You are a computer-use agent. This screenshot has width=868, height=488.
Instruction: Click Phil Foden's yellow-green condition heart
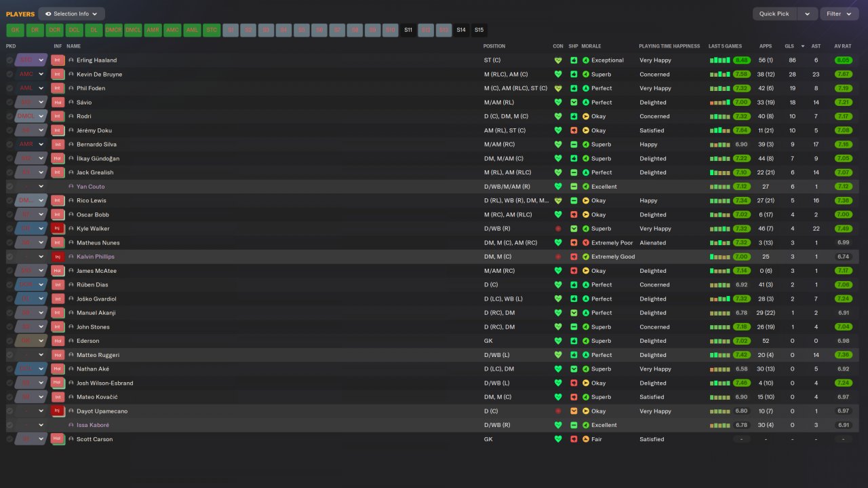[x=558, y=88]
